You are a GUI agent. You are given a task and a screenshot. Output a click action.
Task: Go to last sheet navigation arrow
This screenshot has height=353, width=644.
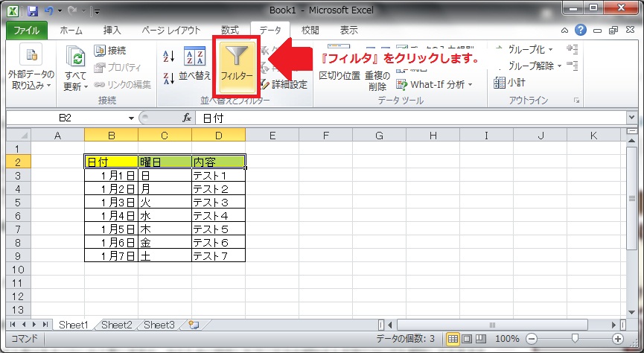[45, 325]
